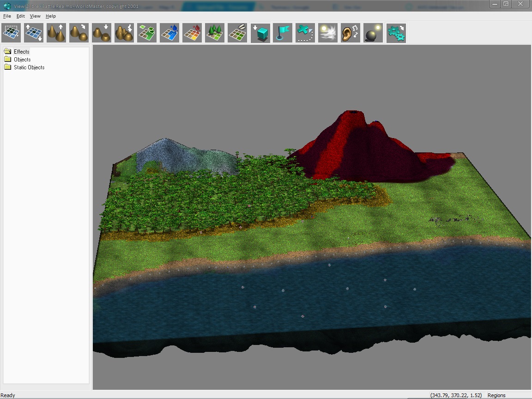Click the coordinates readout in status bar
Viewport: 532px width, 399px height.
click(456, 395)
